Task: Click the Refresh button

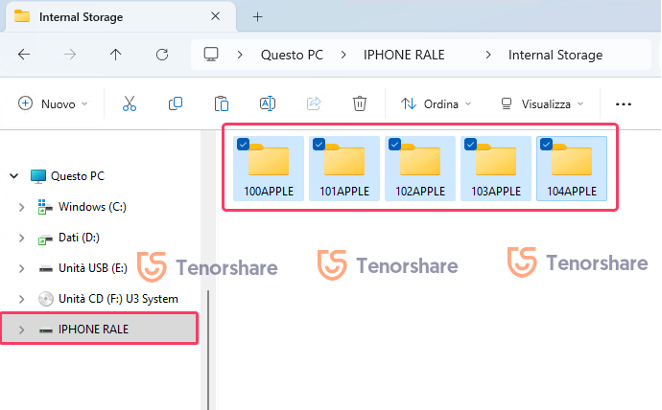Action: click(x=162, y=55)
